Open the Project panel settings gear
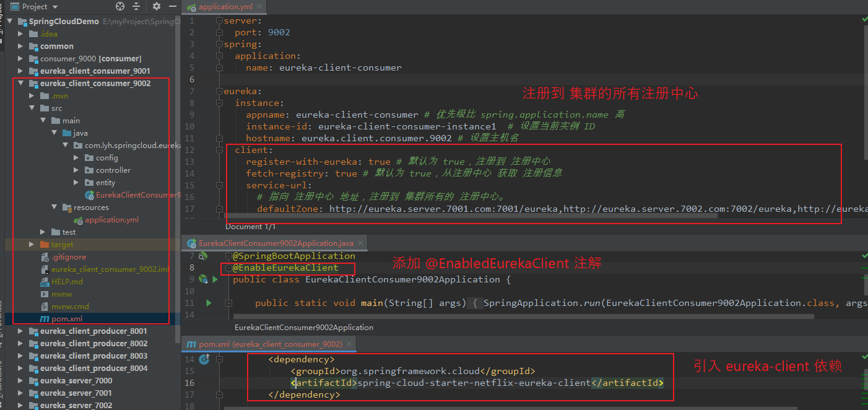 tap(157, 7)
